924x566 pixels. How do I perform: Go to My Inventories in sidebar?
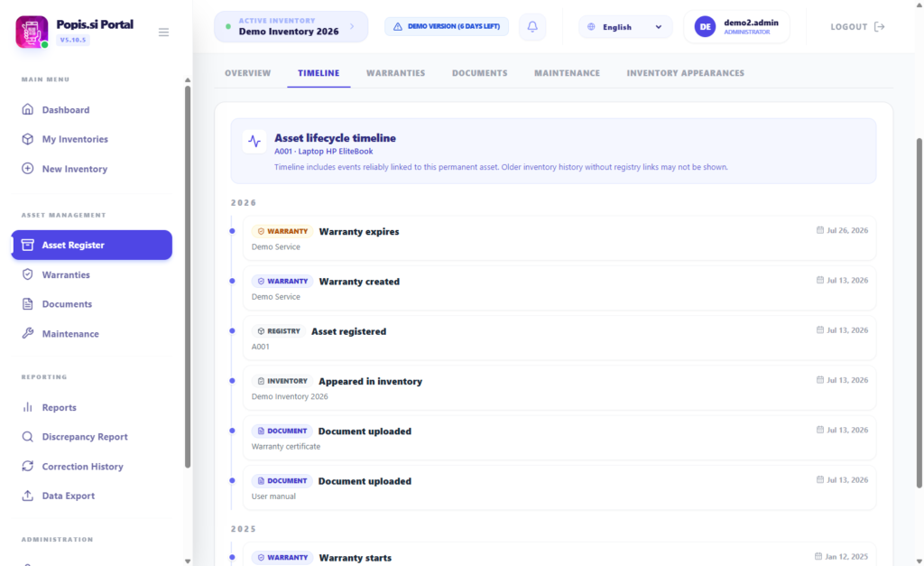click(x=92, y=139)
